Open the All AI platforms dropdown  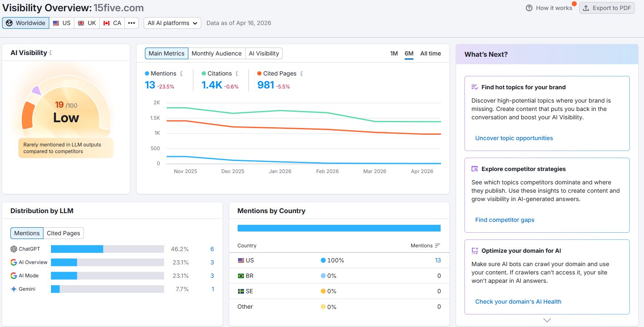pyautogui.click(x=172, y=23)
